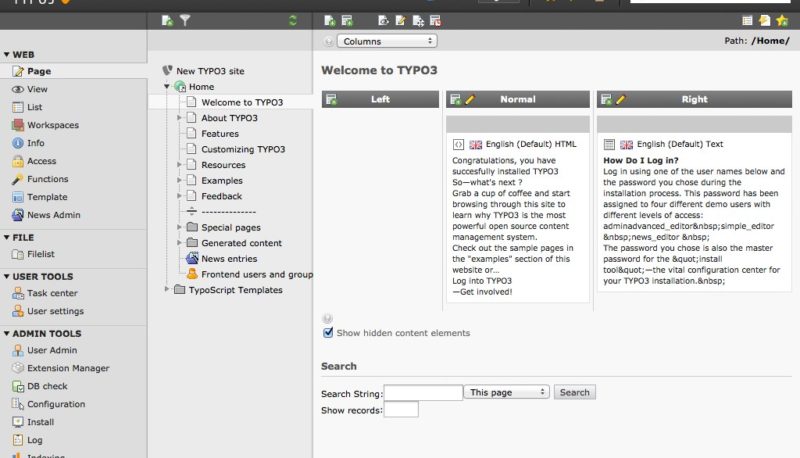Expand the TypoScript Templates folder
This screenshot has height=458, width=800.
(167, 290)
